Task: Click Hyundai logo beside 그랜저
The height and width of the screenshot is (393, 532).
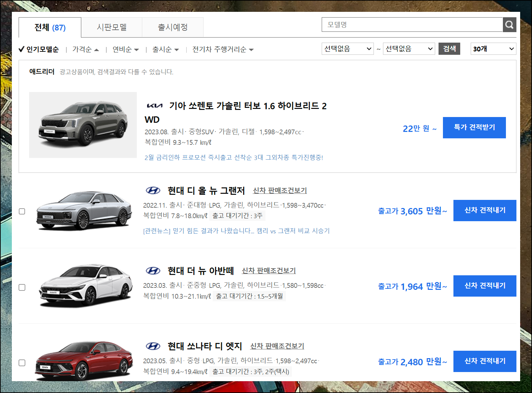Action: click(x=153, y=190)
